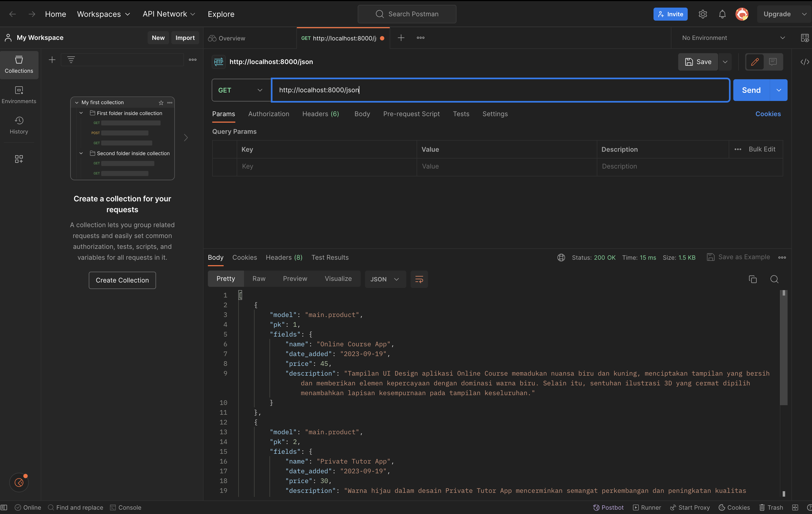Viewport: 812px width, 514px height.
Task: Switch to the Tests tab
Action: tap(461, 114)
